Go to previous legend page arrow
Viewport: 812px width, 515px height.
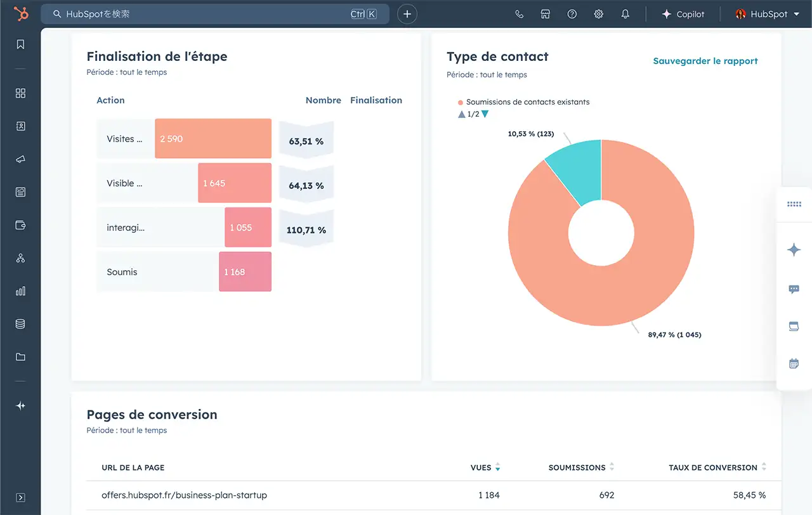click(461, 114)
